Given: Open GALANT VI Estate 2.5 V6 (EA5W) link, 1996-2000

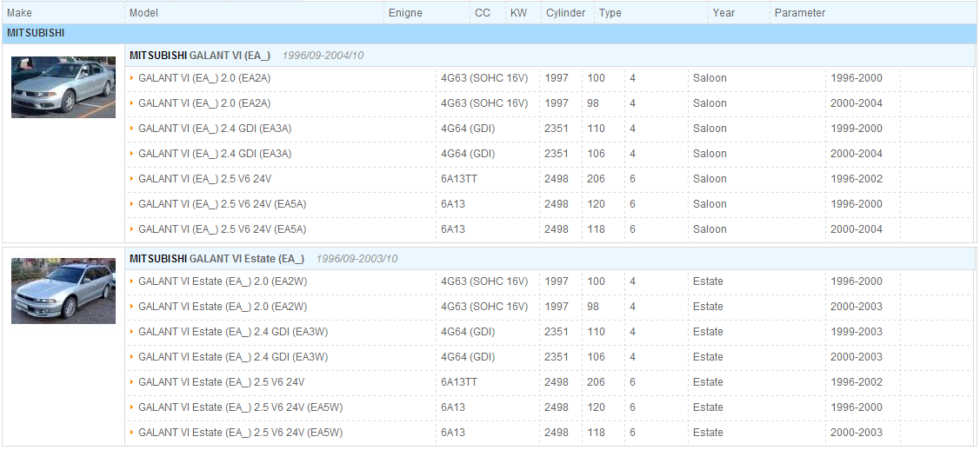Looking at the screenshot, I should coord(241,407).
